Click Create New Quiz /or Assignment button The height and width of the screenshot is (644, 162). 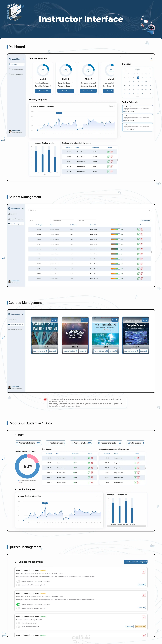coord(136,562)
